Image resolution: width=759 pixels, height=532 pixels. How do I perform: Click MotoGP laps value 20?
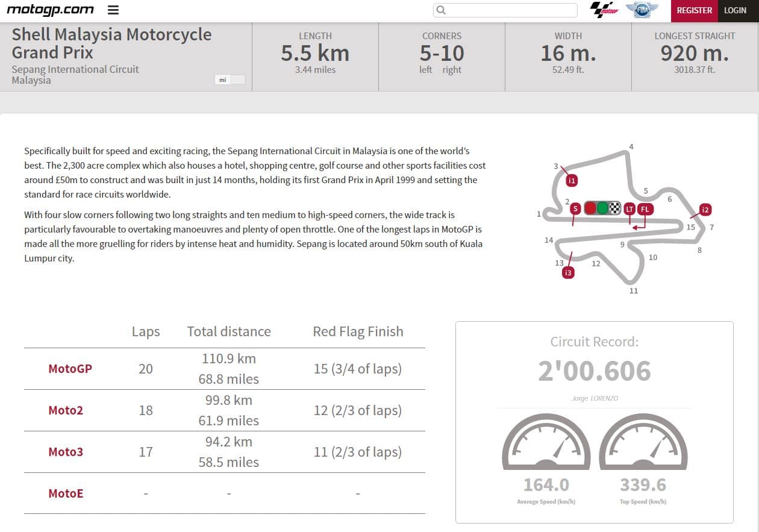(x=146, y=369)
